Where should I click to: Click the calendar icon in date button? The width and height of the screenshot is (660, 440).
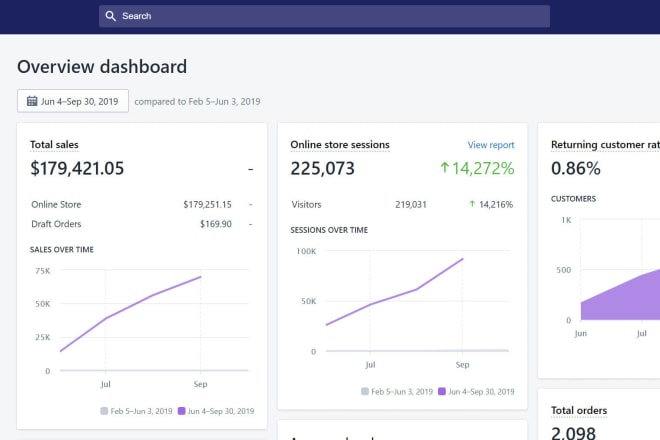click(x=32, y=101)
